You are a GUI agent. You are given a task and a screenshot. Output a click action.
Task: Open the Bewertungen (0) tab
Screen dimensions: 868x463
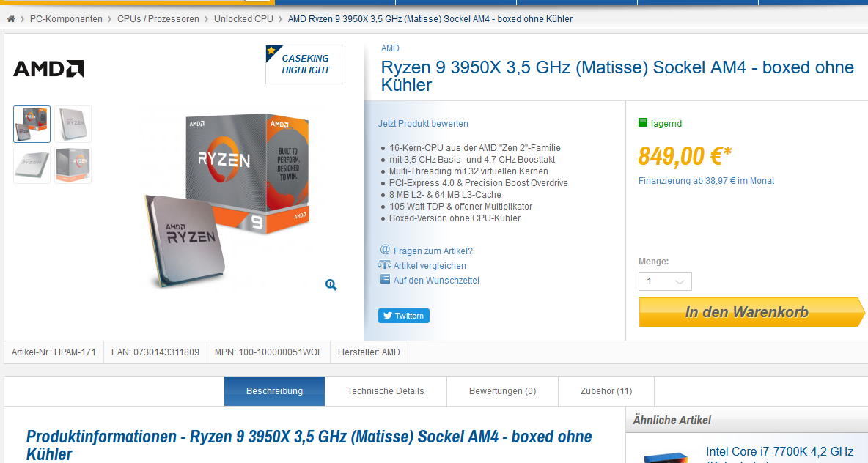point(502,391)
